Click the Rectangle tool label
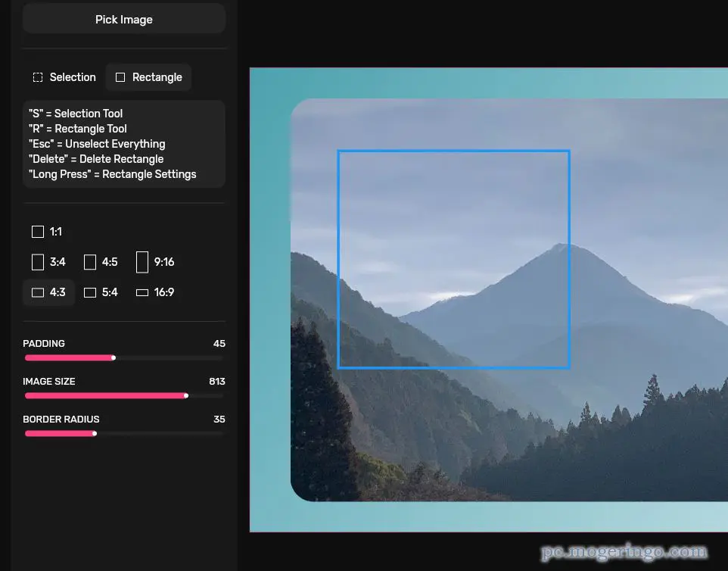The image size is (728, 571). (x=157, y=77)
